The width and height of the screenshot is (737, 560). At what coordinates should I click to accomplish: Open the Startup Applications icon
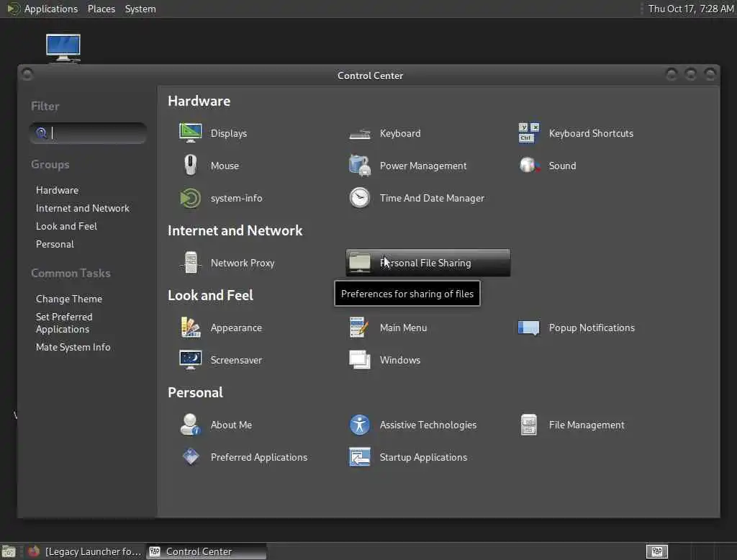pos(360,457)
